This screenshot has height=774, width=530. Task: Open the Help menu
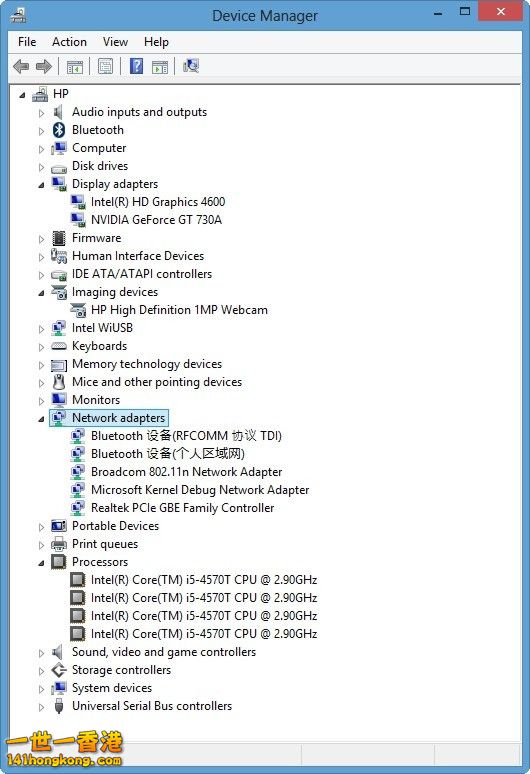click(156, 42)
